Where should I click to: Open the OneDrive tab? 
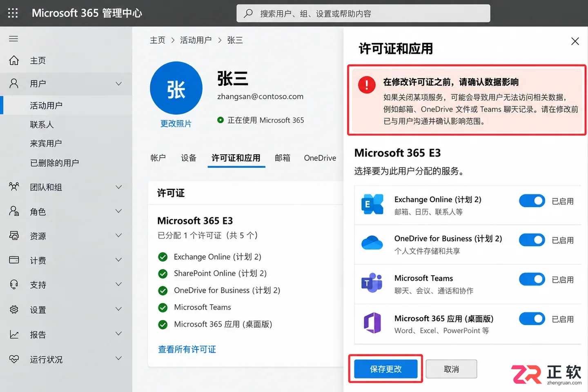320,158
